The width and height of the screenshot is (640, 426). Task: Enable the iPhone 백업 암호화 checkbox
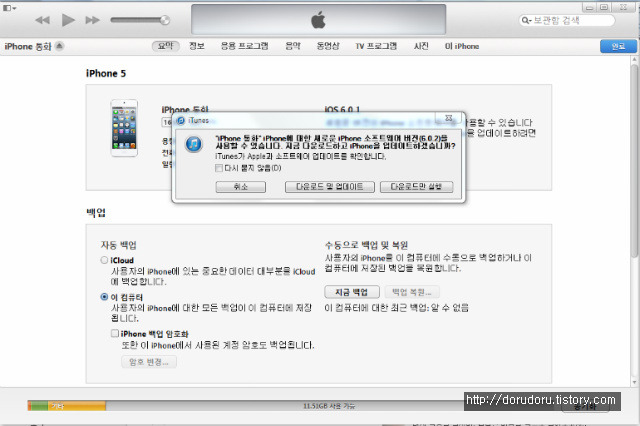pos(115,333)
